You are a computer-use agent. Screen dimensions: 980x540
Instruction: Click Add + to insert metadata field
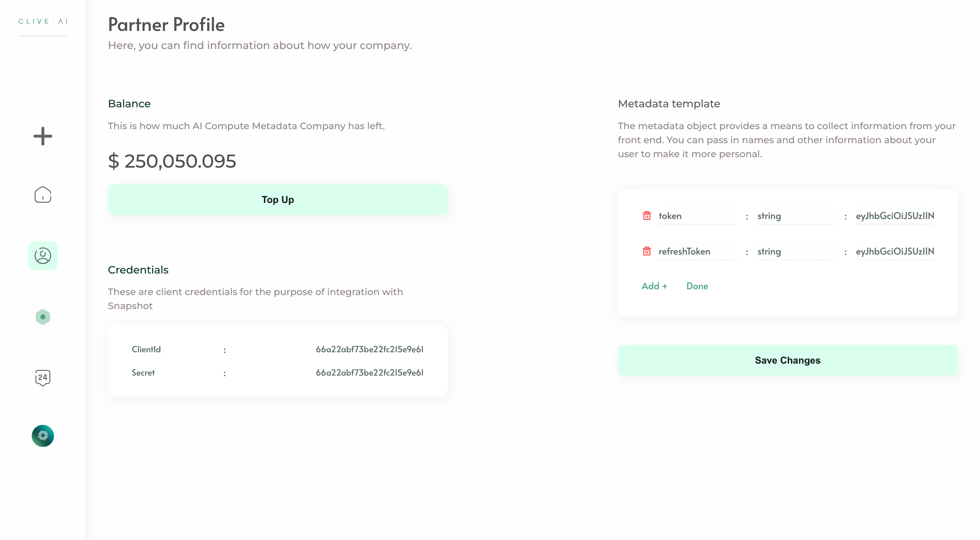coord(654,286)
